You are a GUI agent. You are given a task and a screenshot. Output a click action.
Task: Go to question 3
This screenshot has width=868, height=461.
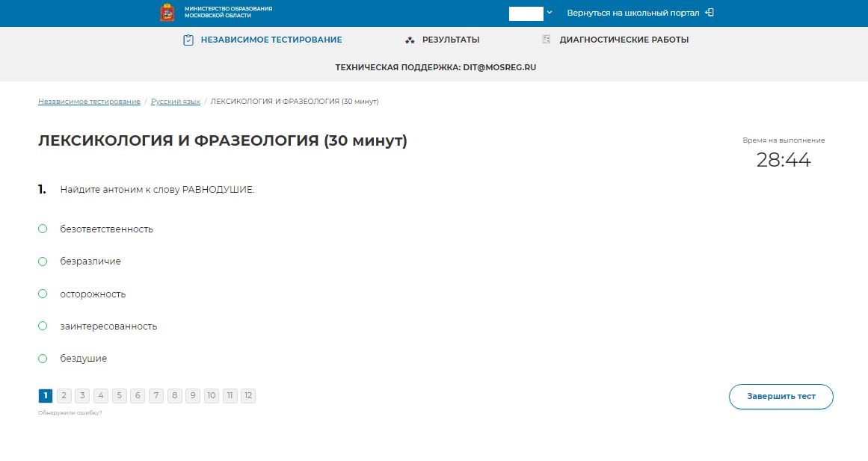coord(82,396)
